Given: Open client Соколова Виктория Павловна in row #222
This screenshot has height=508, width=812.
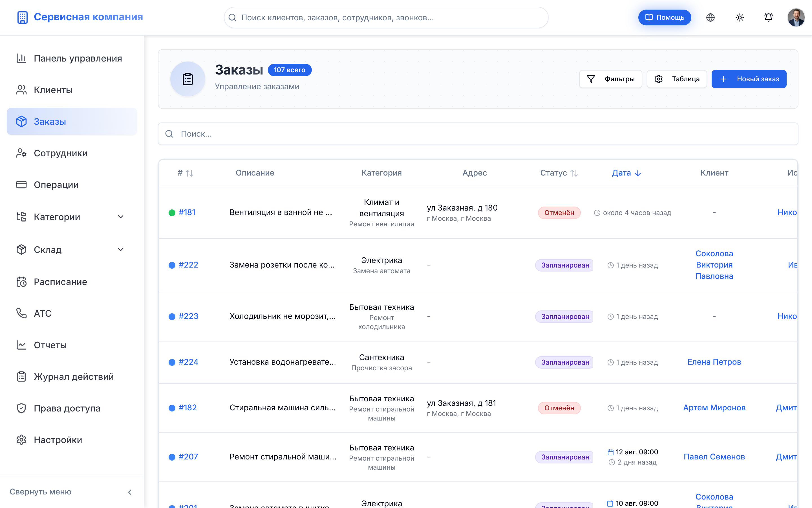Looking at the screenshot, I should tap(714, 265).
